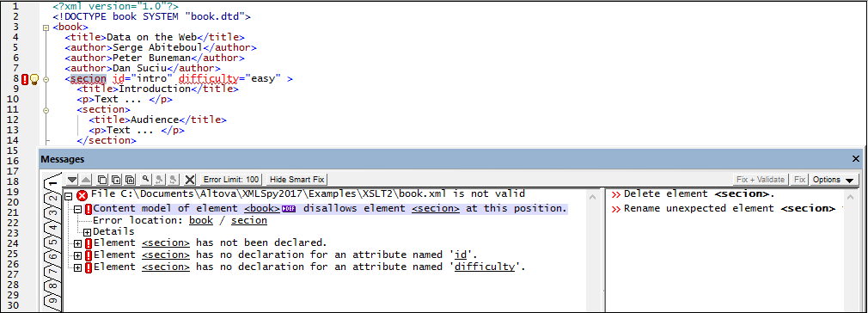Collapse the book element fold marker

[46, 28]
